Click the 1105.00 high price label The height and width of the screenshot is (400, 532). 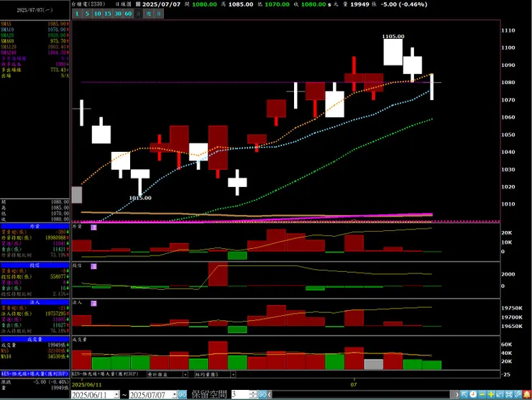(x=393, y=37)
